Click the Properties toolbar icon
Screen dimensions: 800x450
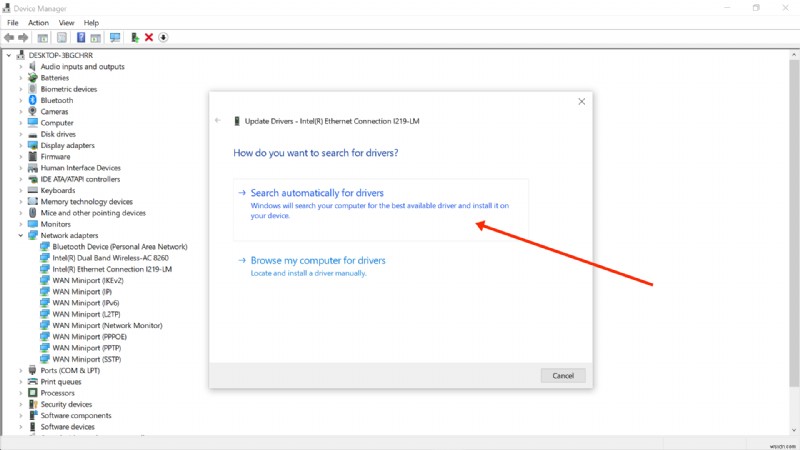pos(62,37)
